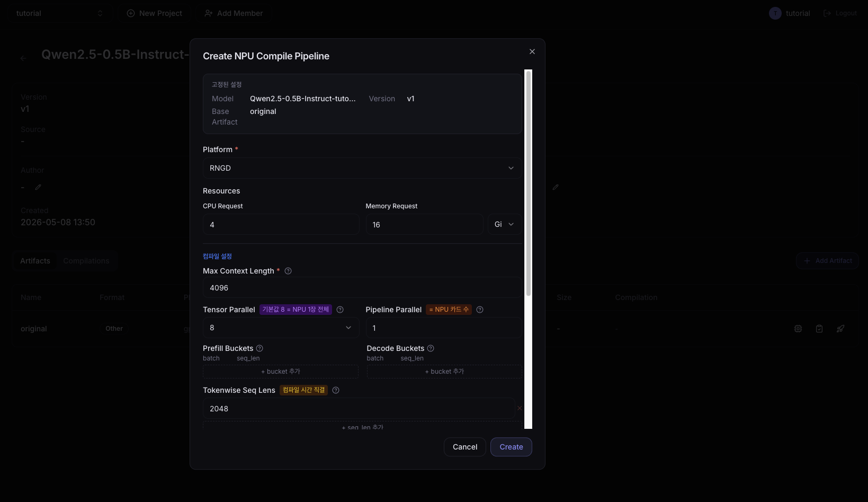Click the clipboard icon in original row
Viewport: 868px width, 502px height.
819,329
